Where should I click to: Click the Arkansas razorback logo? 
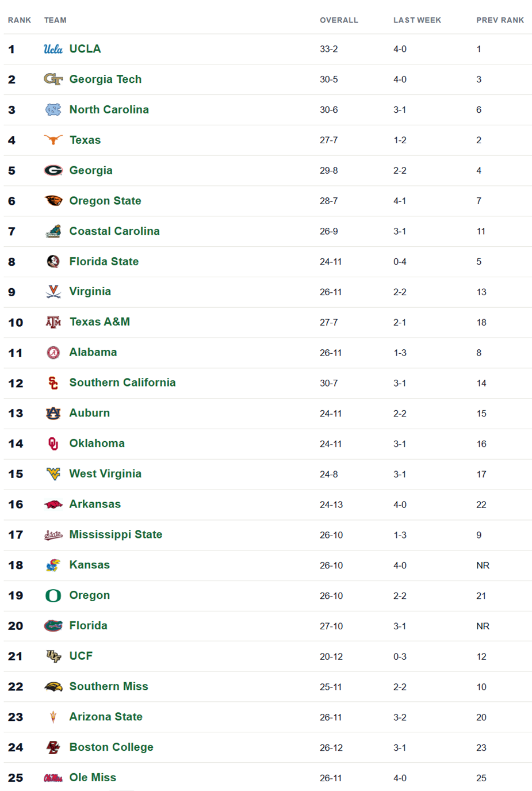[x=53, y=505]
